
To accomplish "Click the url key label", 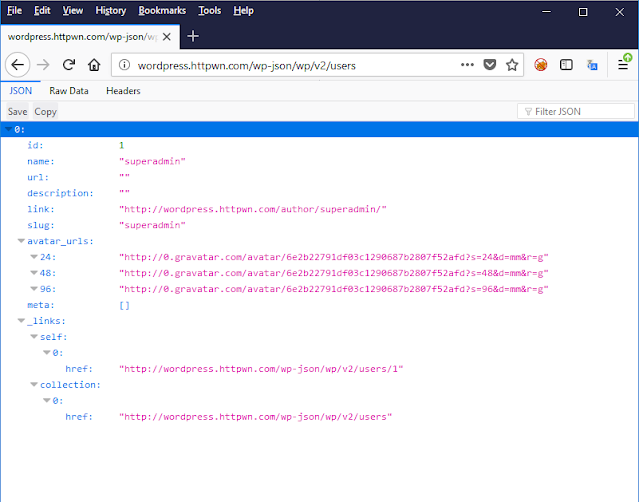I will pyautogui.click(x=38, y=177).
